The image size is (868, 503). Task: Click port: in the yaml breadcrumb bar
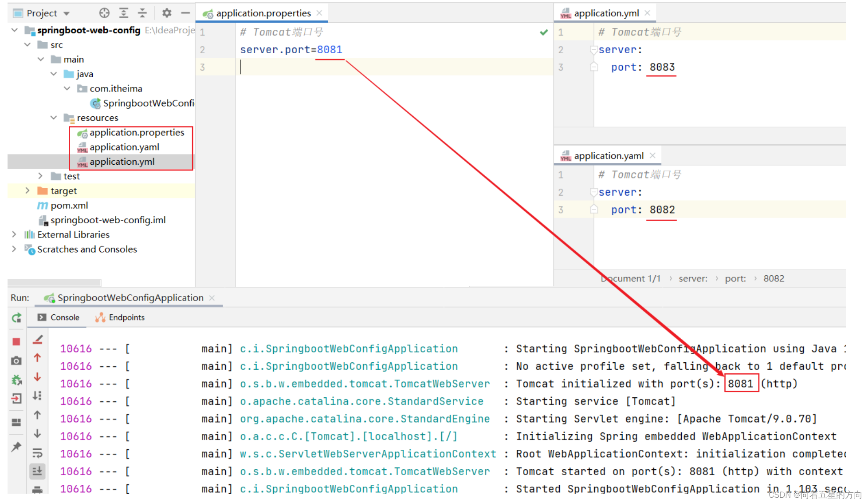[735, 278]
